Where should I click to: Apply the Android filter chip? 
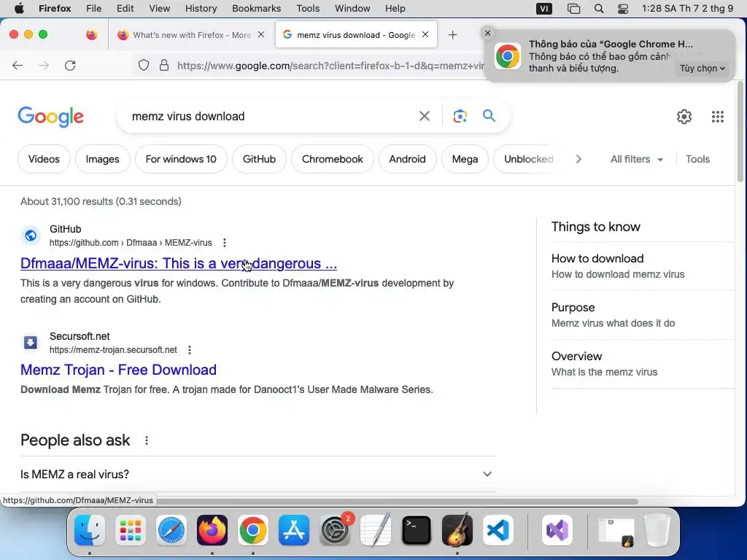click(x=407, y=159)
